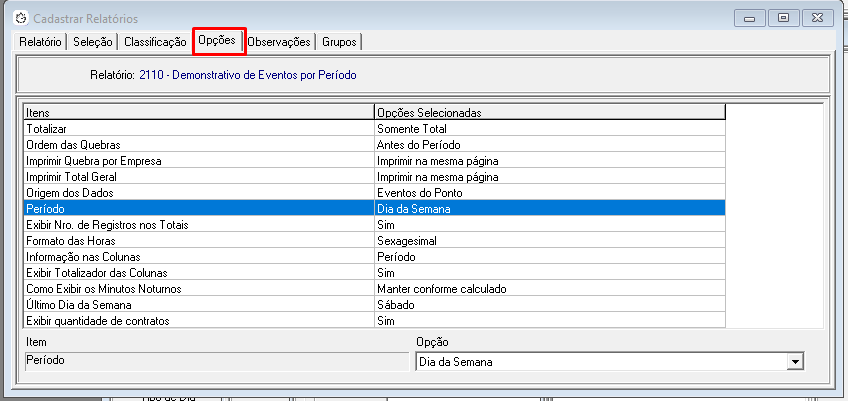Screen dimensions: 848x401
Task: Expand the Opção dropdown arrow
Action: 795,362
